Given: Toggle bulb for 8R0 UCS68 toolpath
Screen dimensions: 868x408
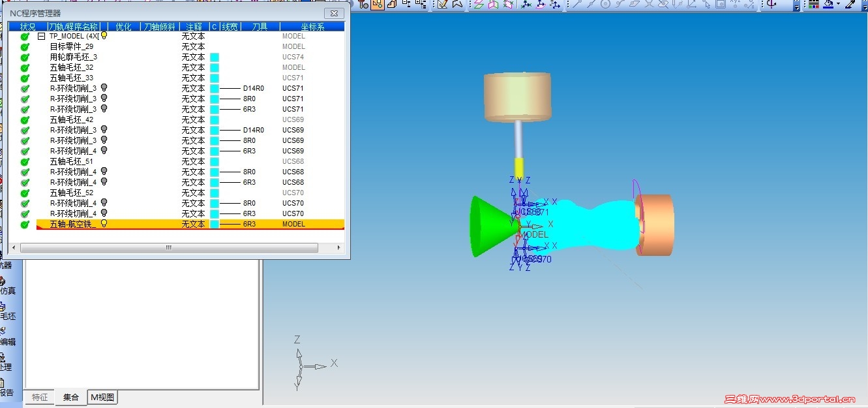Looking at the screenshot, I should [104, 171].
